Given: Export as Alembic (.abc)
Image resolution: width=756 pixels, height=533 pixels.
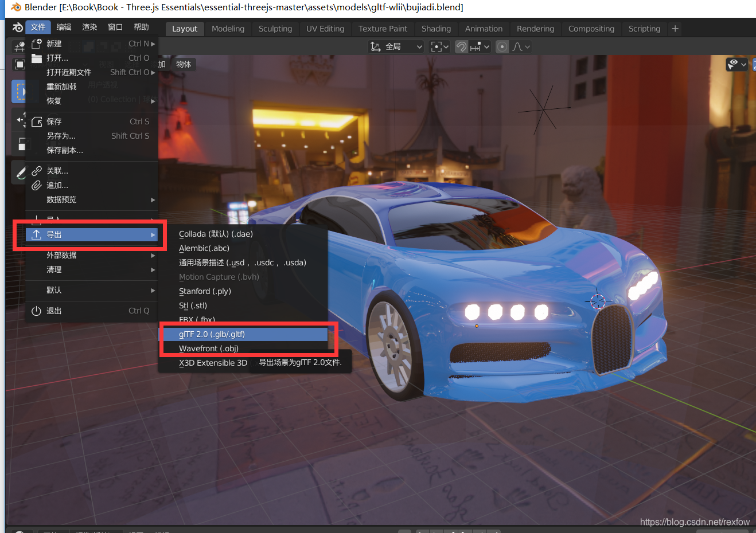Looking at the screenshot, I should pos(243,248).
